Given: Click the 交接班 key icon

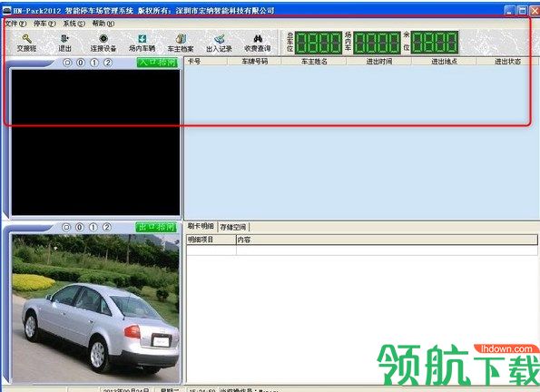Looking at the screenshot, I should pos(27,39).
